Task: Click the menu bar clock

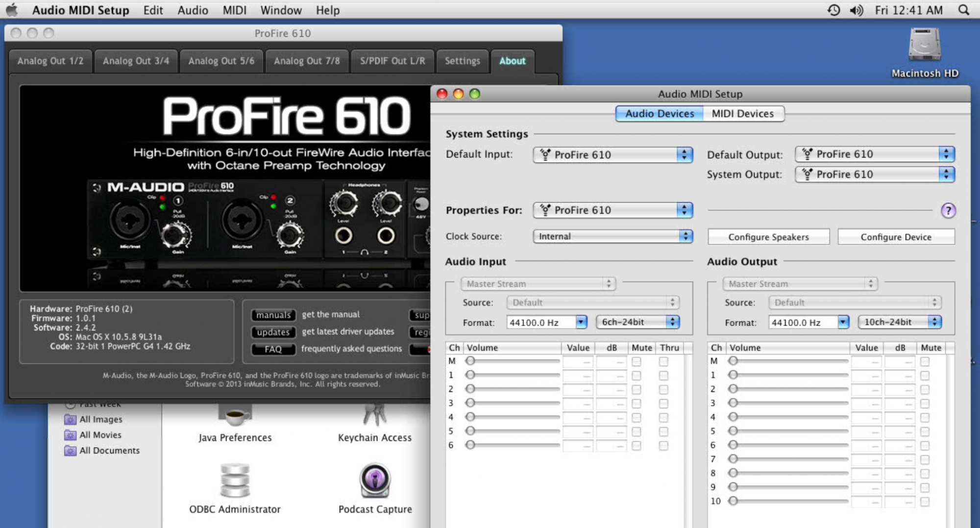Action: [x=908, y=10]
